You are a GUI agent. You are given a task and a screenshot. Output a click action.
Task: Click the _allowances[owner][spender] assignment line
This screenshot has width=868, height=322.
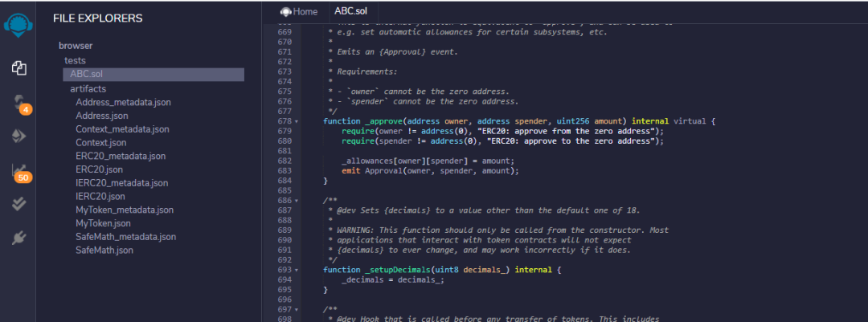428,161
